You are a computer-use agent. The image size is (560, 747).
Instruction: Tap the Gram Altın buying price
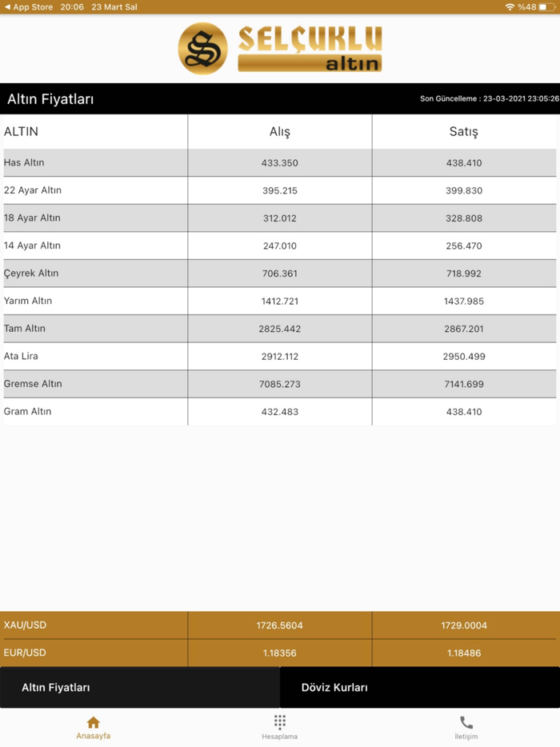(280, 412)
